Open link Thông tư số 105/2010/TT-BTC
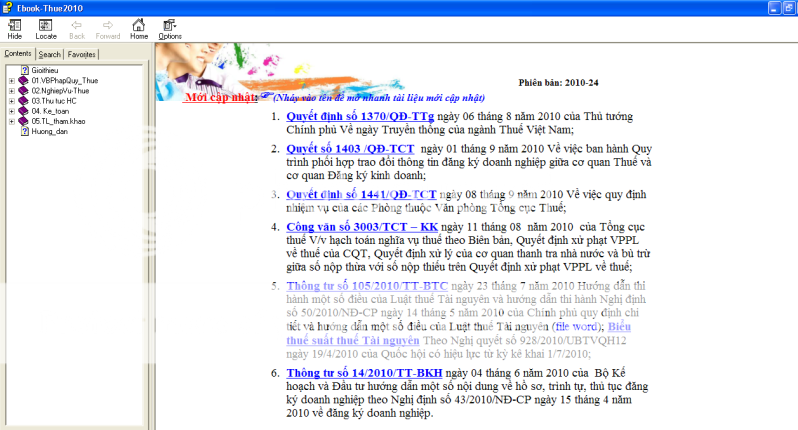This screenshot has height=430, width=798. click(x=367, y=286)
